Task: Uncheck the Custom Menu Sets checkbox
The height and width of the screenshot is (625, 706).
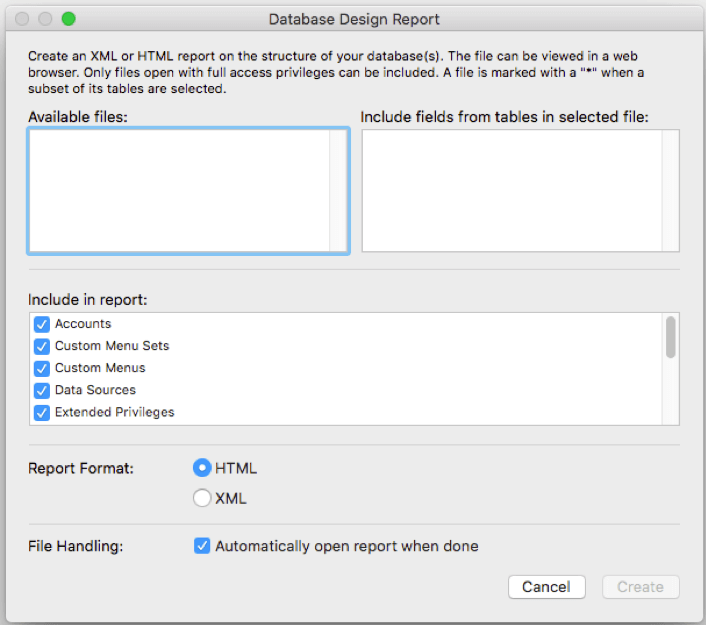Action: pyautogui.click(x=42, y=346)
